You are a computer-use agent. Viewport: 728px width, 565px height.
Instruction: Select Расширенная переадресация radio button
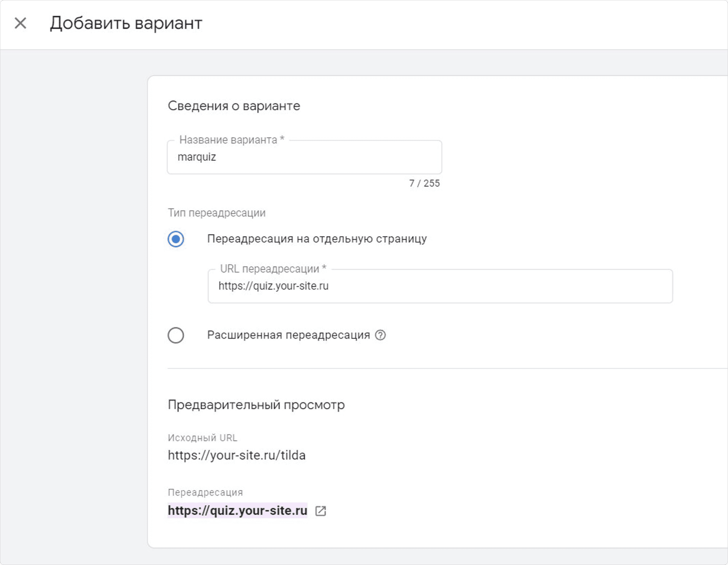176,335
